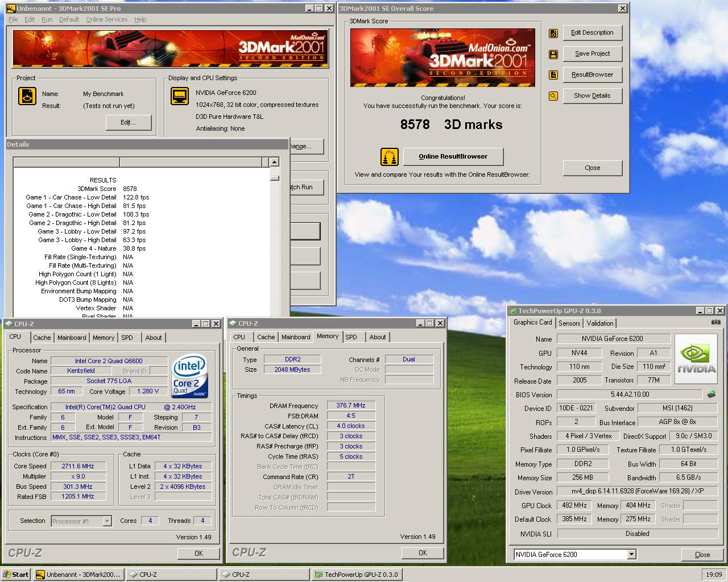Click the Show Details magnifier icon
Viewport: 728px width, 582px height.
pyautogui.click(x=553, y=96)
